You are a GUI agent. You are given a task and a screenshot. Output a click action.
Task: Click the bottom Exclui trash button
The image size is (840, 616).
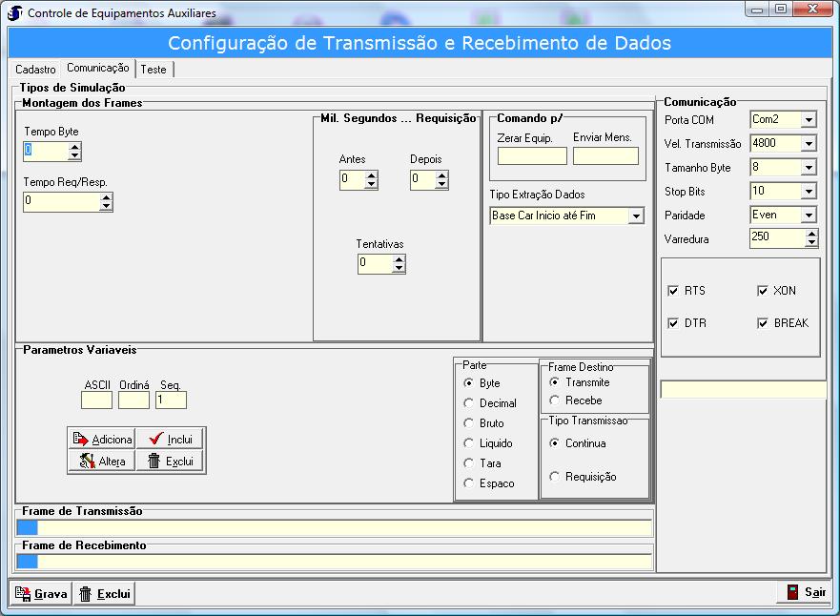pos(104,593)
